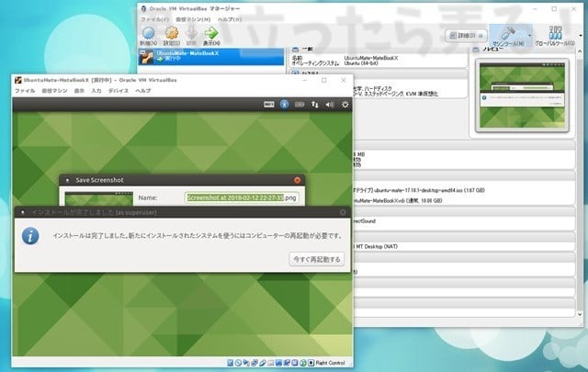Open View (表示) menu in VM window
The width and height of the screenshot is (588, 372).
(79, 91)
